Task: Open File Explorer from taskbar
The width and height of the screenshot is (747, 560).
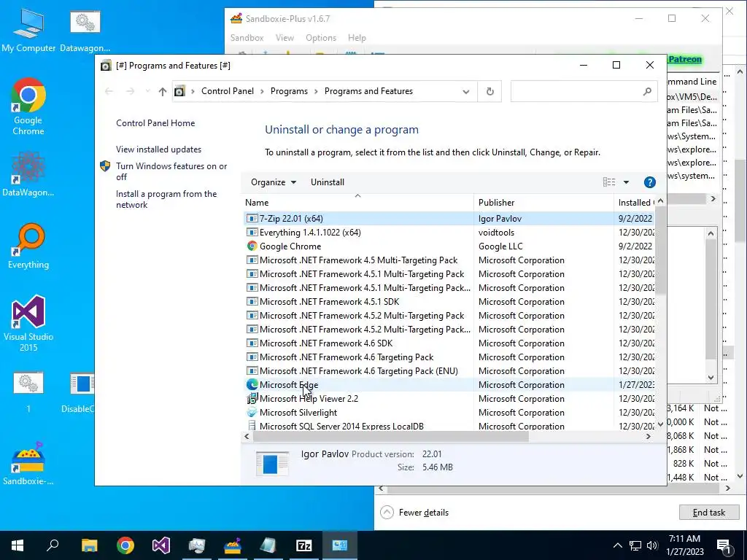Action: pyautogui.click(x=89, y=545)
